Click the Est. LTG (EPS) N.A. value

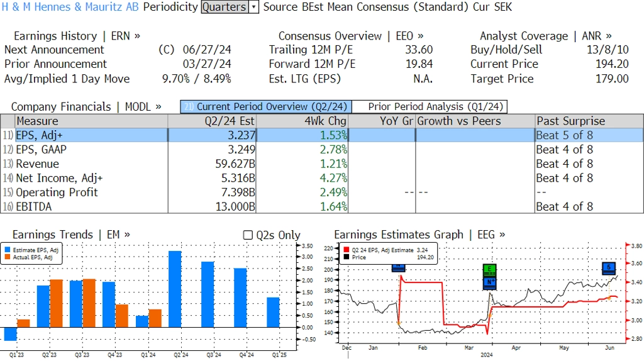(x=423, y=79)
